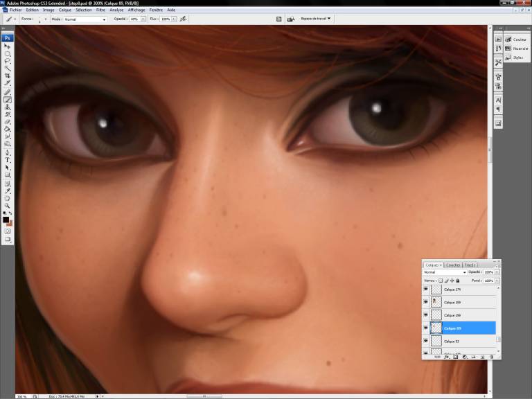Viewport: 532px width, 399px height.
Task: Select the Text tool
Action: pos(8,160)
